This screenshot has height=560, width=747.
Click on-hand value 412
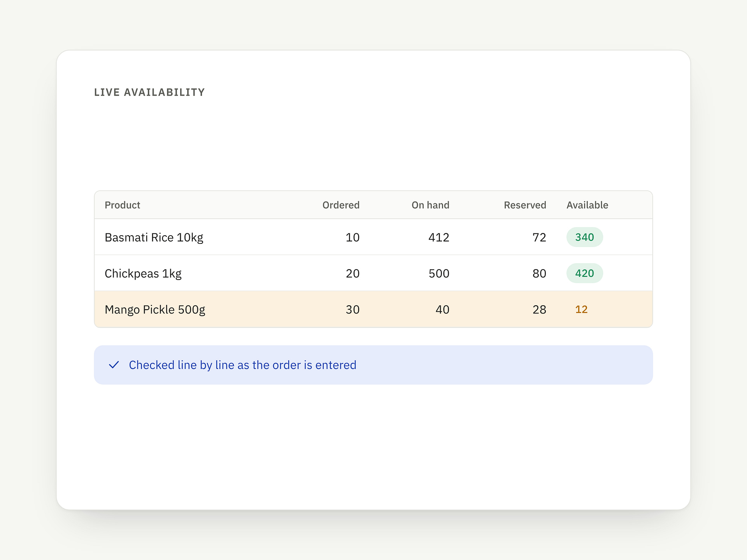(439, 237)
